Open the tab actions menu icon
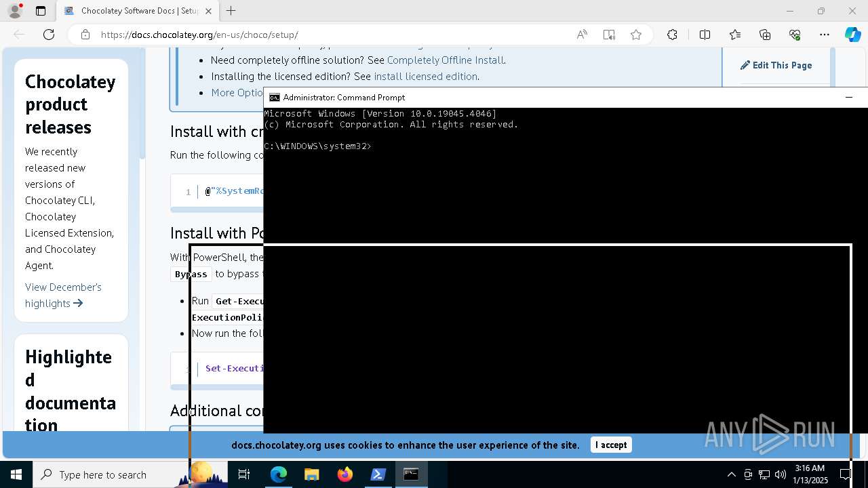The width and height of the screenshot is (868, 488). [x=41, y=11]
